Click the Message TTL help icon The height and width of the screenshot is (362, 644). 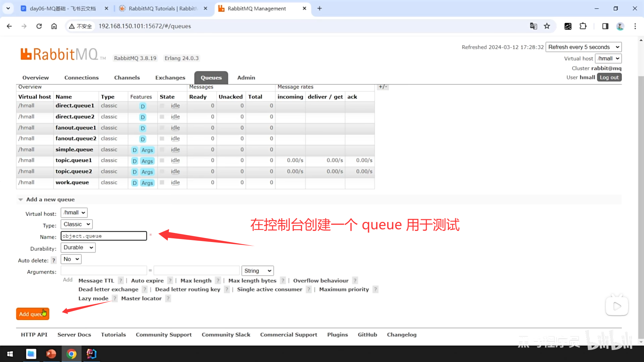[121, 281]
